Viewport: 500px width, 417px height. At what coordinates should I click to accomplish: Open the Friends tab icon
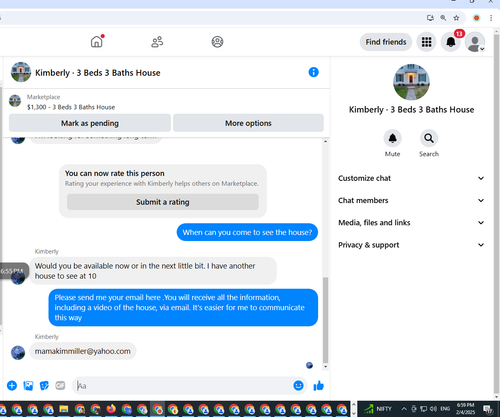pos(157,42)
